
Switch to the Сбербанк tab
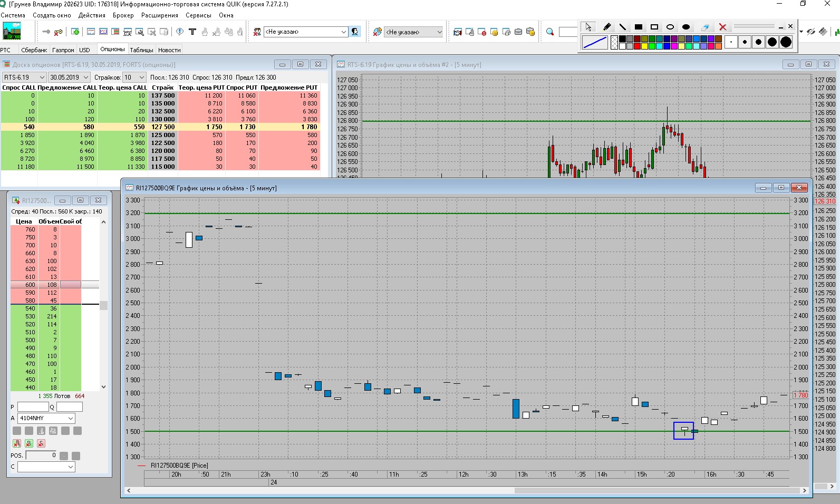[34, 50]
